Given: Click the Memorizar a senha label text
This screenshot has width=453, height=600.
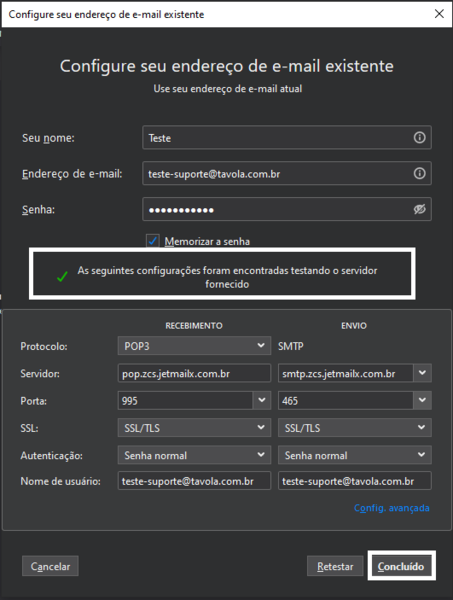Looking at the screenshot, I should point(207,241).
